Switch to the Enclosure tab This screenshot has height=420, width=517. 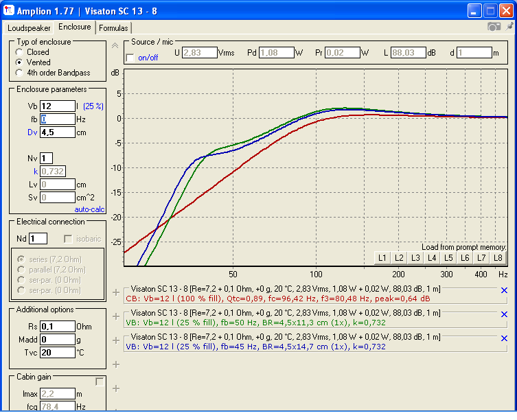pos(75,27)
